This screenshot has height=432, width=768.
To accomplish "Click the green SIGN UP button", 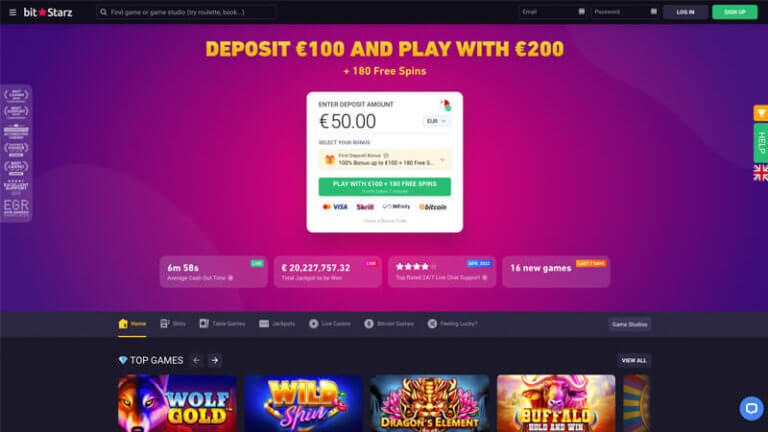I will 735,12.
